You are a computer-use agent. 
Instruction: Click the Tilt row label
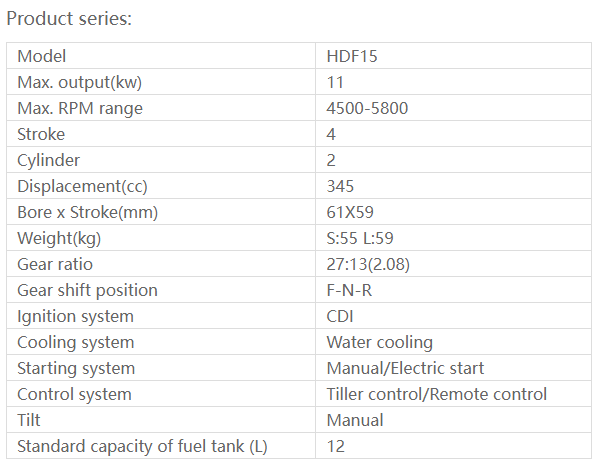pyautogui.click(x=30, y=420)
